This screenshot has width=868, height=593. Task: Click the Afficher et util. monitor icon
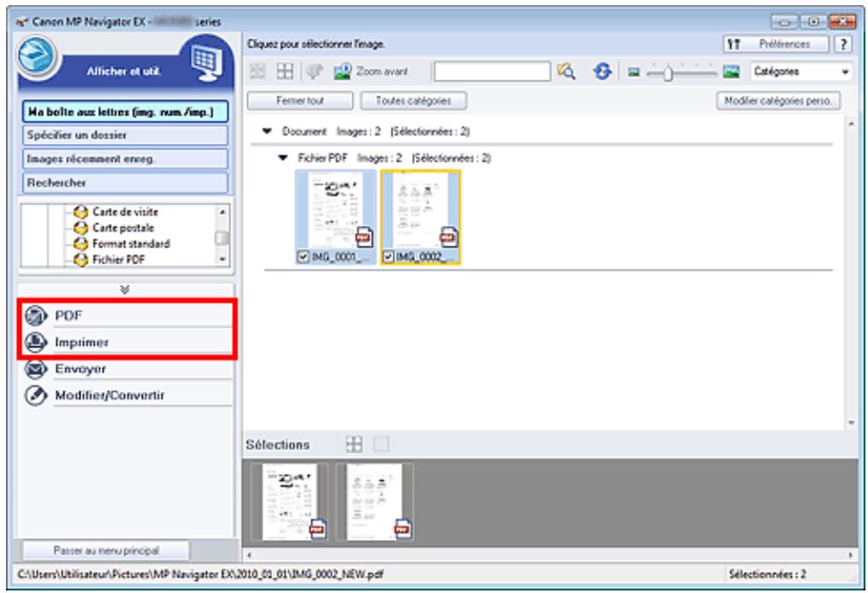point(206,62)
